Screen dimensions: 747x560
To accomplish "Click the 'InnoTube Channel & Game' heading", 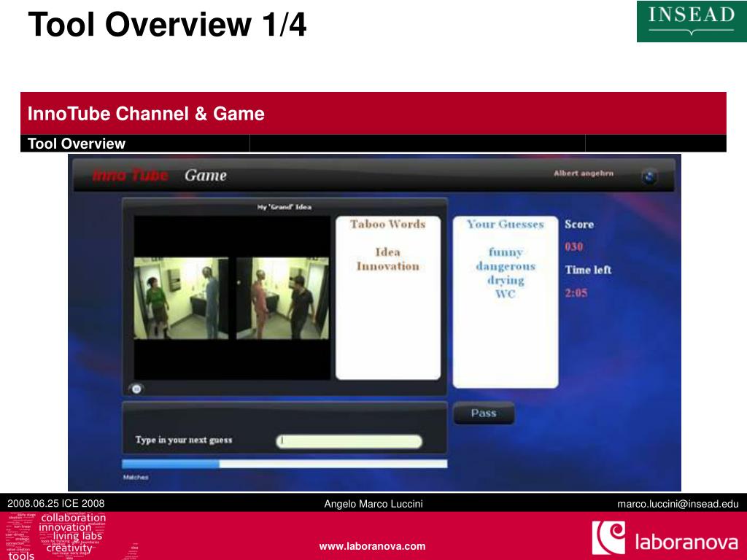I will click(x=146, y=113).
